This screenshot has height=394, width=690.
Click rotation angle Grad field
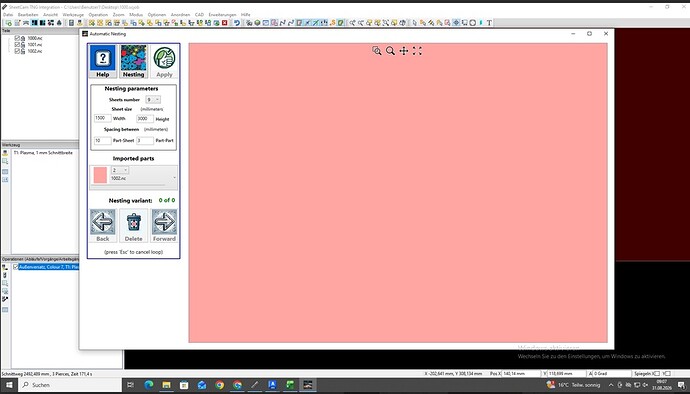(612, 373)
